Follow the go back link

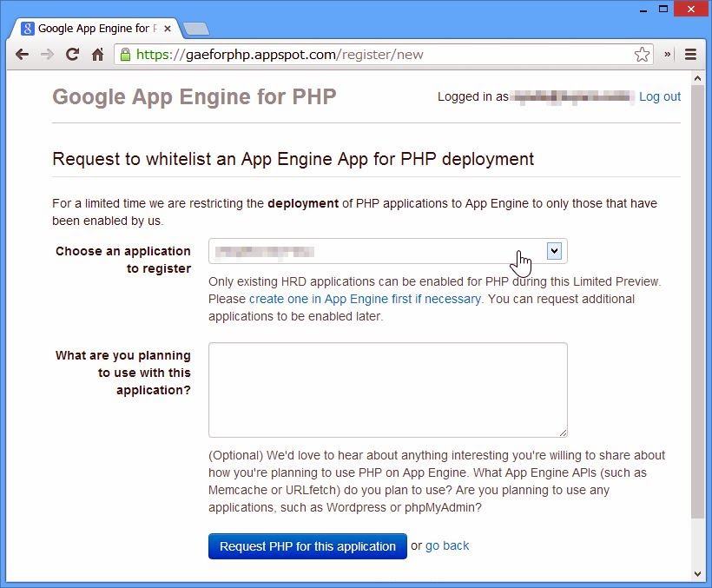coord(447,545)
